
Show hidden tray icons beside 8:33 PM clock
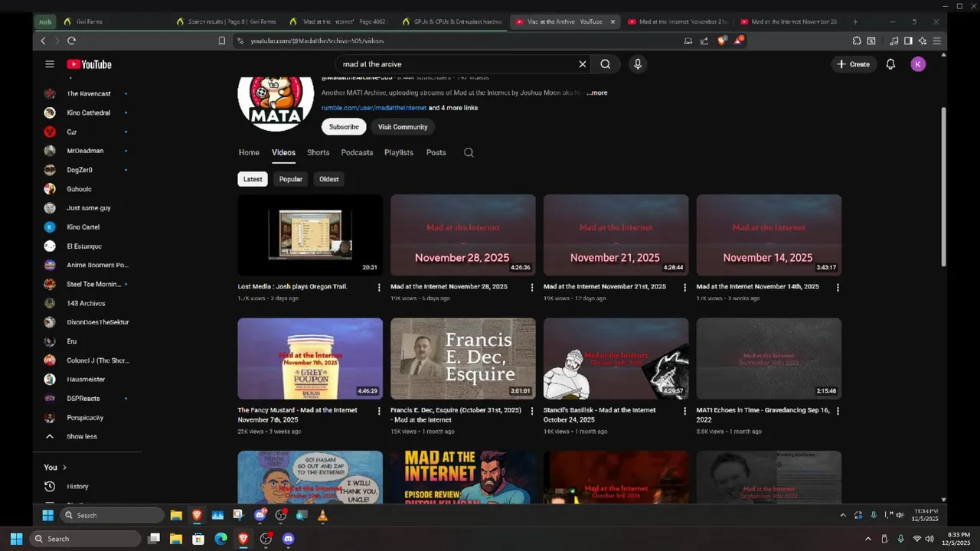pos(867,539)
